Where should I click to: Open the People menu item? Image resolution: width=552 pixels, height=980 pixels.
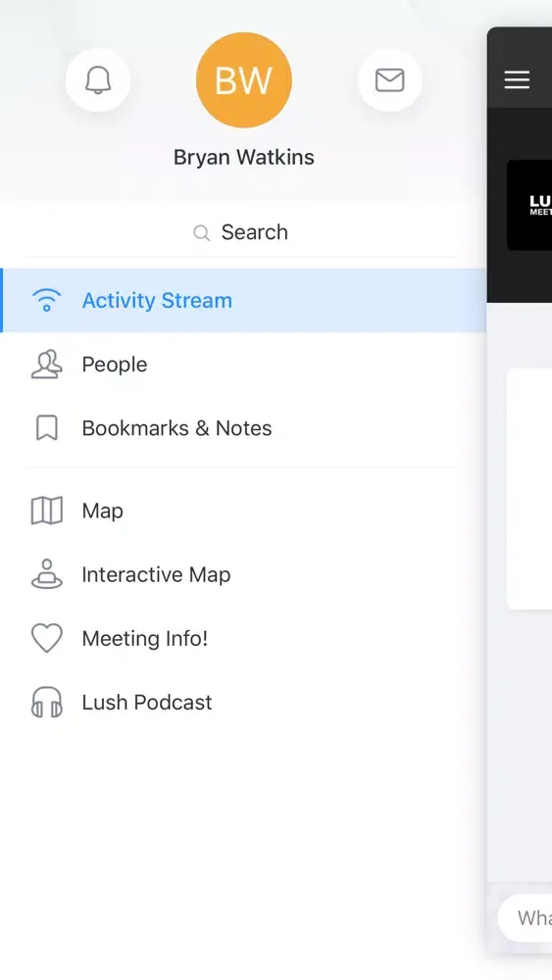pos(243,365)
